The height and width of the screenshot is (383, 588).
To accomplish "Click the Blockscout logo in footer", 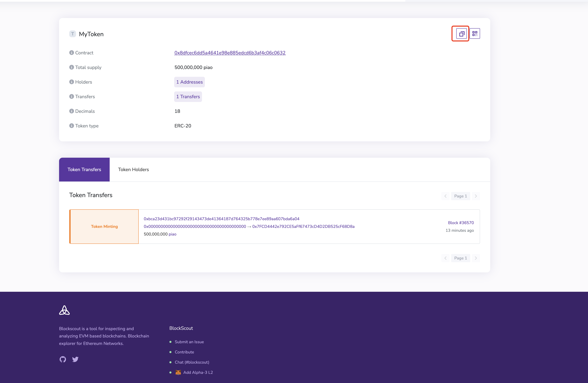I will [65, 310].
